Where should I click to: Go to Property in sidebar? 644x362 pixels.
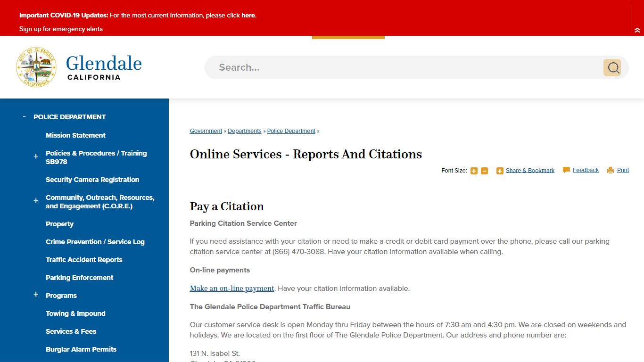click(x=59, y=224)
